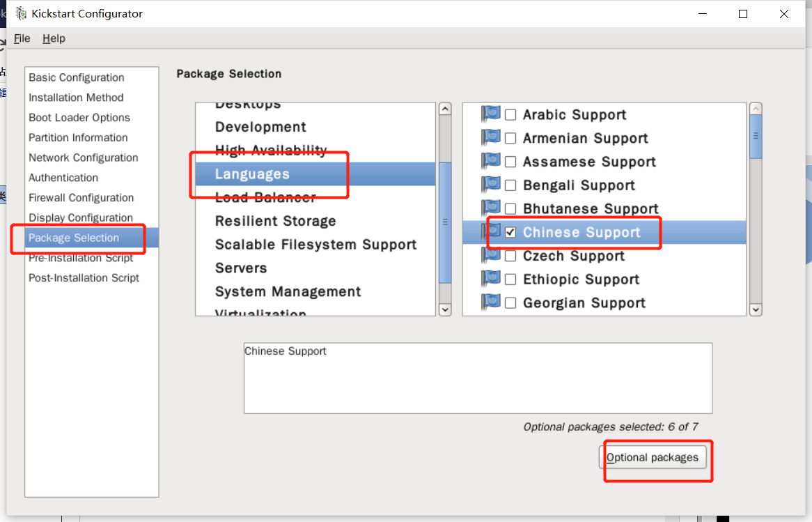Select the Languages category
This screenshot has height=522, width=812.
coord(315,174)
